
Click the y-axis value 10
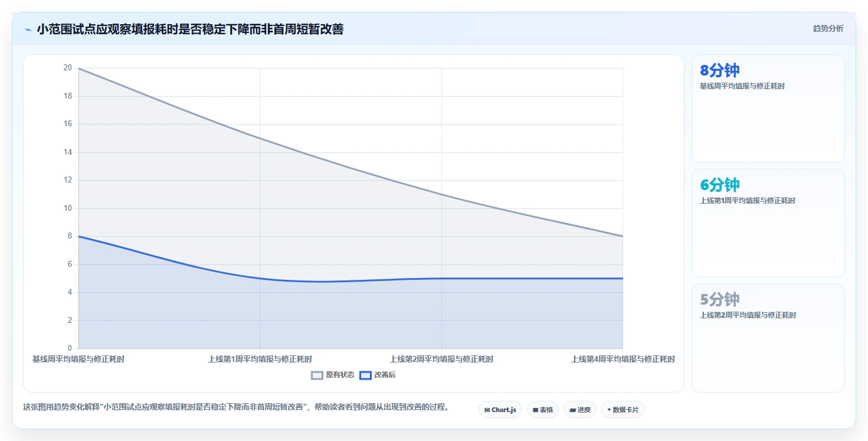click(x=68, y=208)
